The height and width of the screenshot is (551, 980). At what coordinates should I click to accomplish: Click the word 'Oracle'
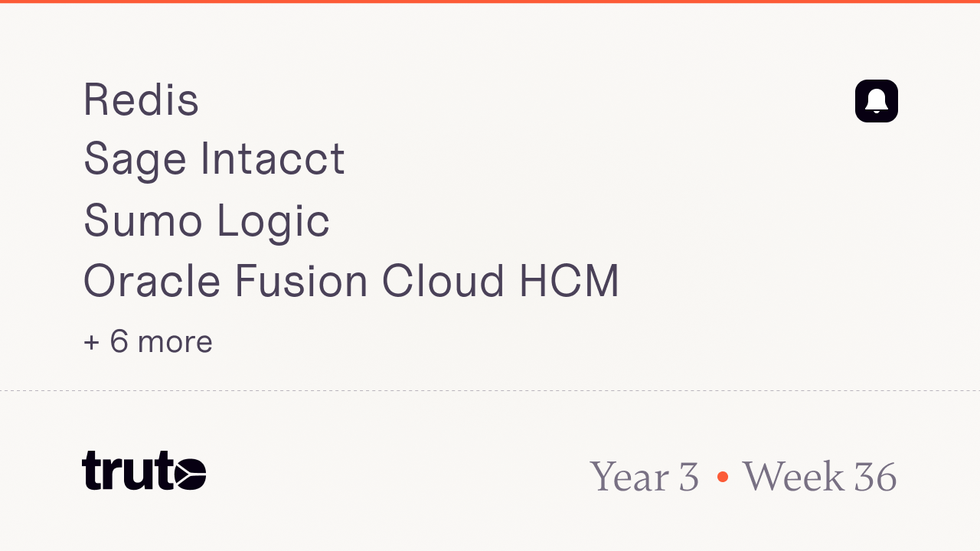tap(152, 281)
